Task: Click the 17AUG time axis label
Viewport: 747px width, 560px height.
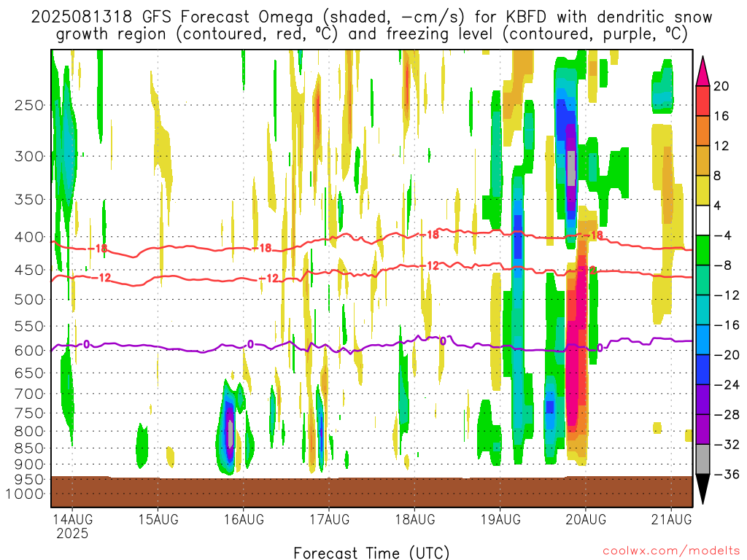Action: [x=329, y=519]
